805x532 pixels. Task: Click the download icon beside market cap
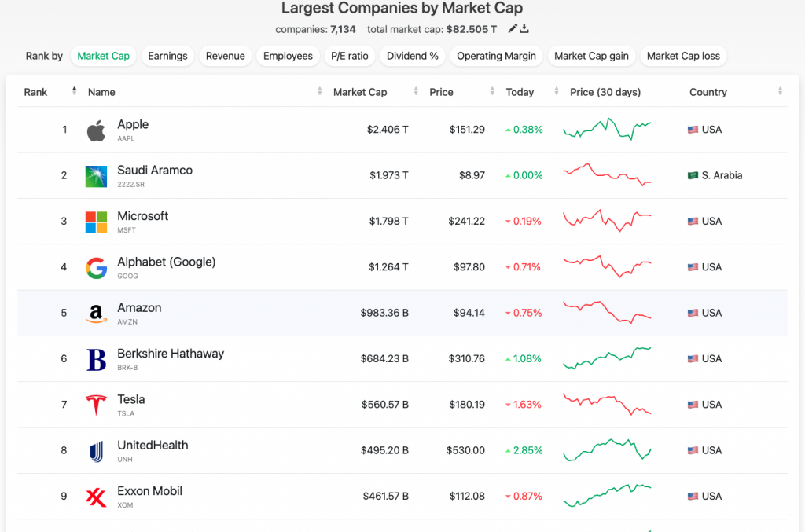click(x=524, y=29)
